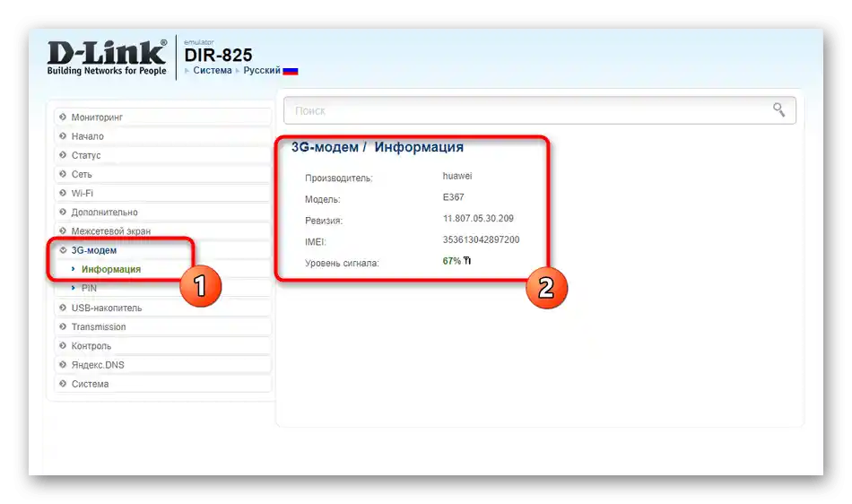The width and height of the screenshot is (852, 504).
Task: Open the Система dropdown in header
Action: 212,70
